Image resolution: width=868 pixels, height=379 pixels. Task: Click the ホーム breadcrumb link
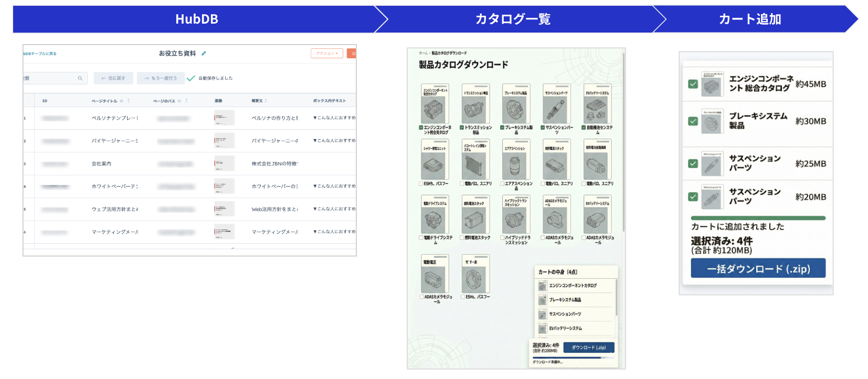pos(423,53)
